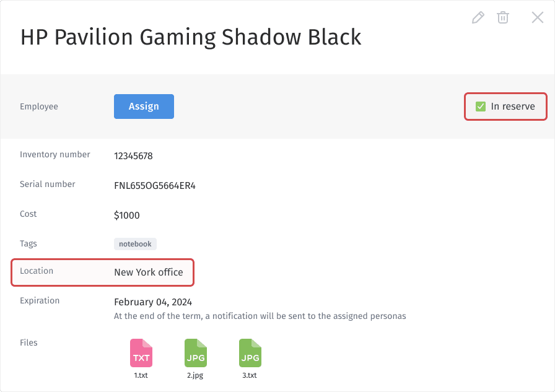Close the asset details dialog
This screenshot has width=555, height=392.
(x=538, y=17)
